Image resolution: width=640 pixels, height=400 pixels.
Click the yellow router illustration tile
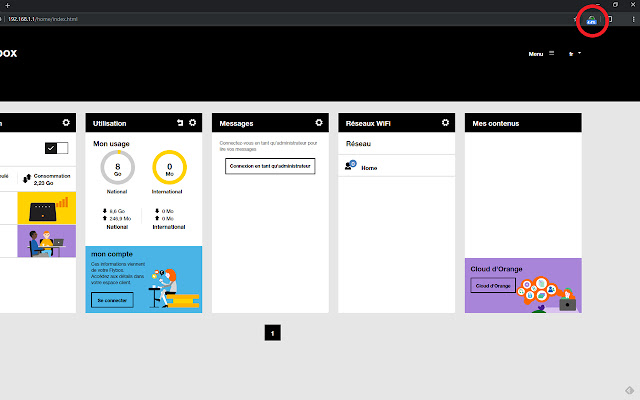point(47,208)
